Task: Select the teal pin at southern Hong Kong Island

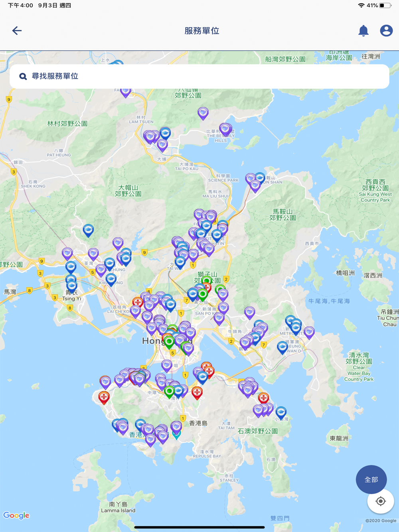Action: click(176, 434)
